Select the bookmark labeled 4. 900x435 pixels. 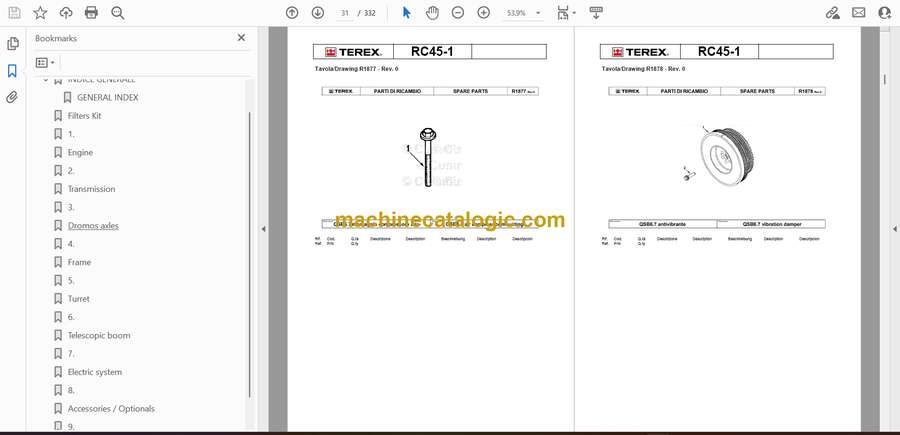pyautogui.click(x=71, y=244)
